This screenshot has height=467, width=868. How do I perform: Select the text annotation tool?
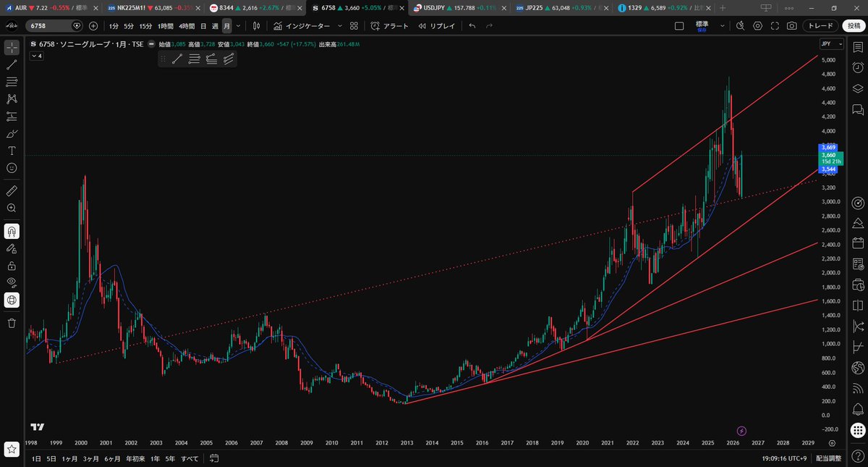[12, 151]
